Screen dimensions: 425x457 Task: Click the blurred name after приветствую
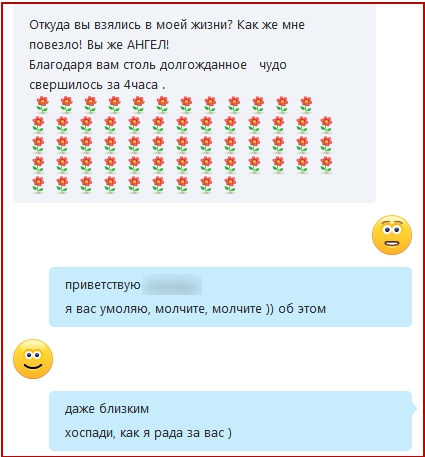(x=172, y=285)
